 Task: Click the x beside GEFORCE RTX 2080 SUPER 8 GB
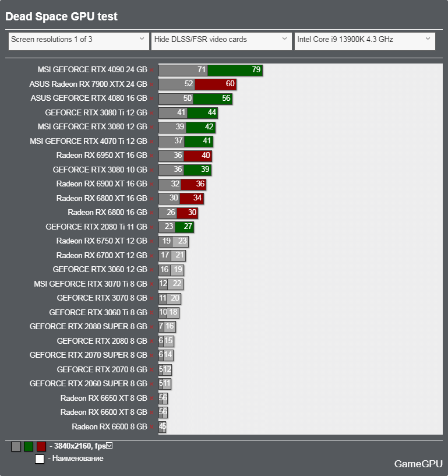151,327
